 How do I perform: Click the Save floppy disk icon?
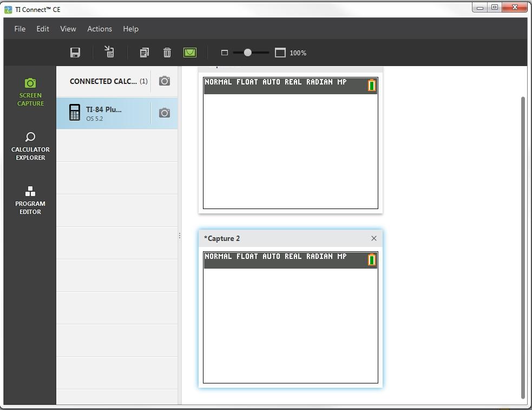[75, 53]
